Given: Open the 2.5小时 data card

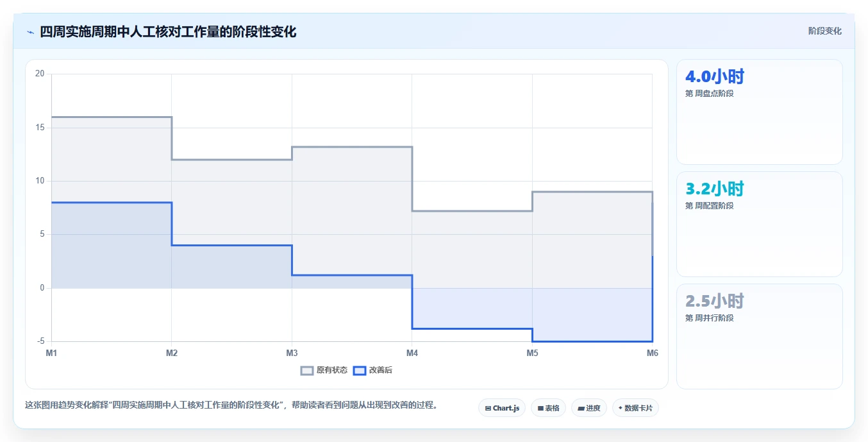Looking at the screenshot, I should 760,337.
